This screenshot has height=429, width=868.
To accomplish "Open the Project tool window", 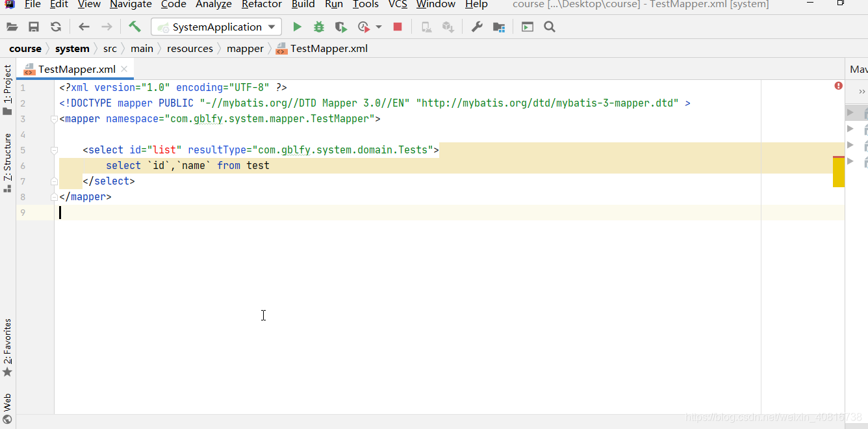I will (7, 90).
